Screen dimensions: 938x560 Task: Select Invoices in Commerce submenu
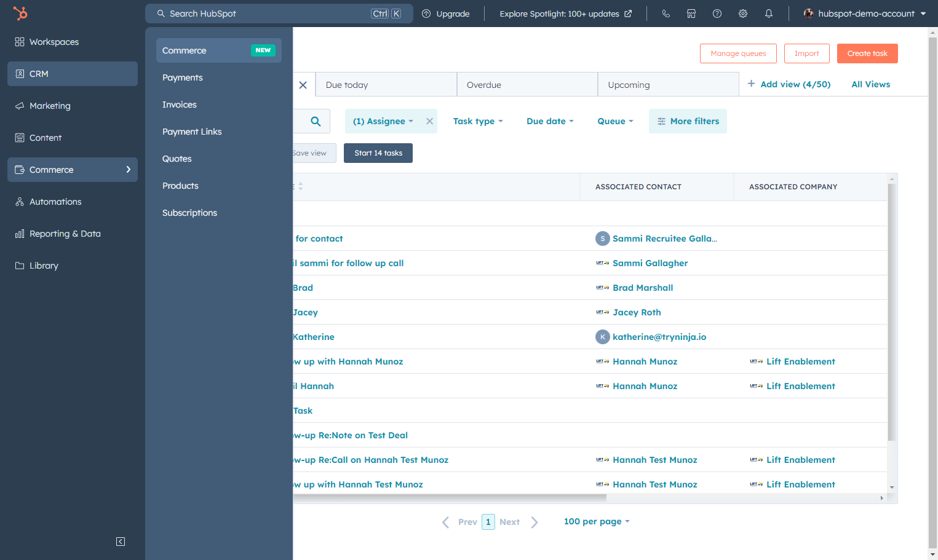[219, 105]
